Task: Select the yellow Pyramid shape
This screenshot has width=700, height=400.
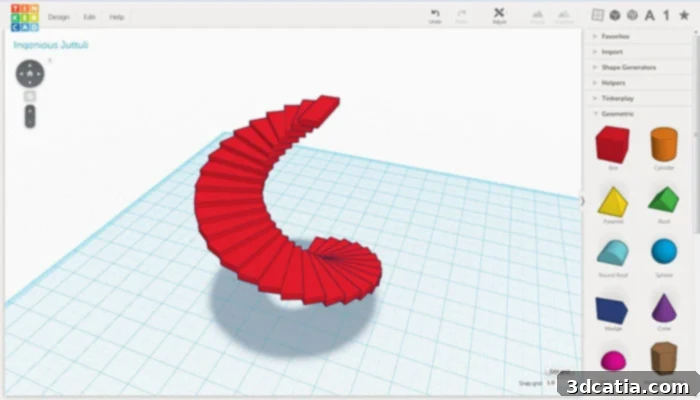Action: click(613, 202)
